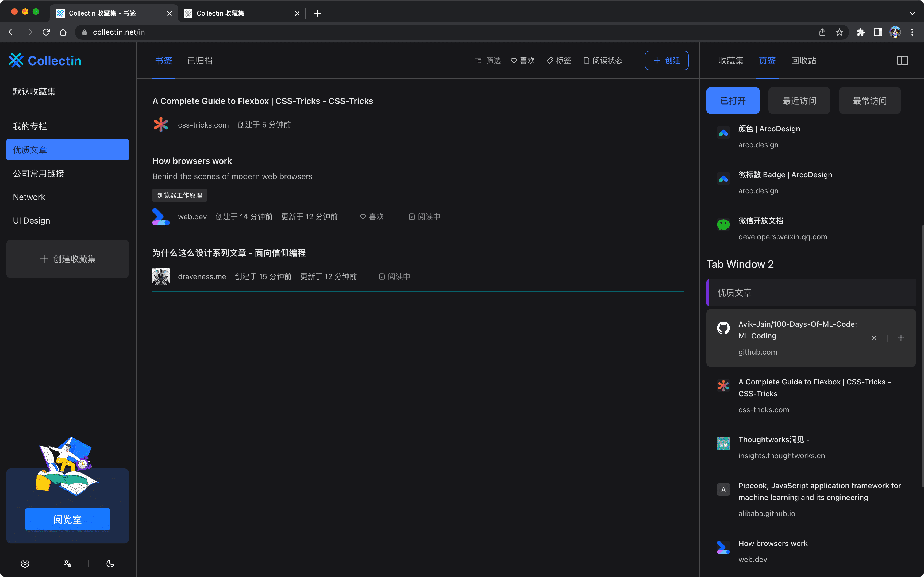This screenshot has height=577, width=924.
Task: Open the 筛选 filter menu
Action: point(488,60)
